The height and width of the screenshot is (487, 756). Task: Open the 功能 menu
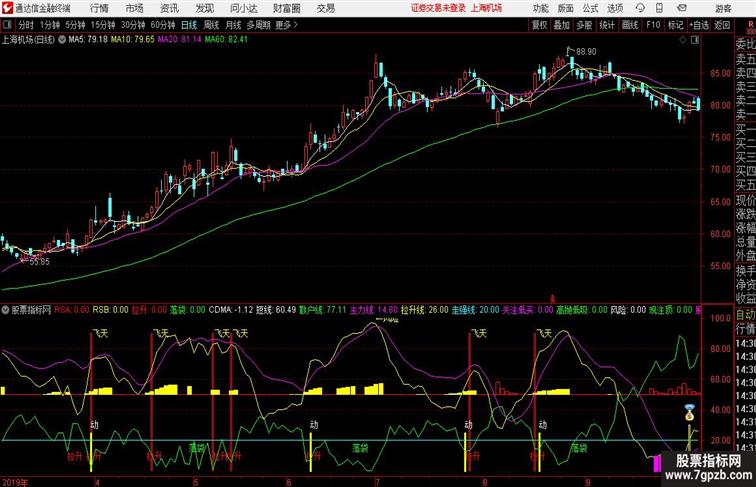click(540, 8)
